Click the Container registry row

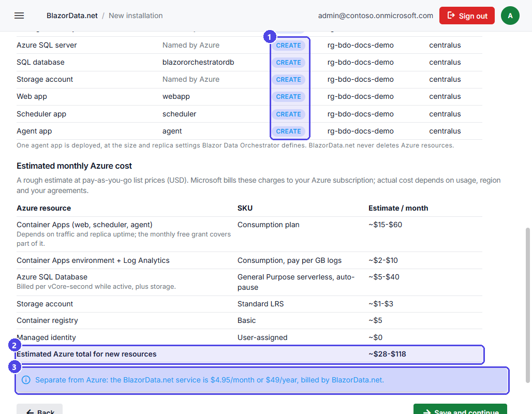[x=249, y=320]
